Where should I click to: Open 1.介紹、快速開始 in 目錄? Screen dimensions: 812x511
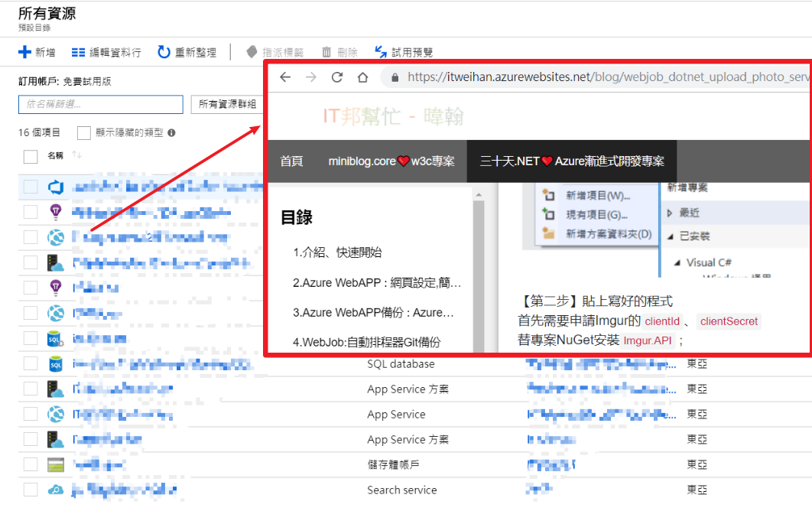(x=337, y=252)
